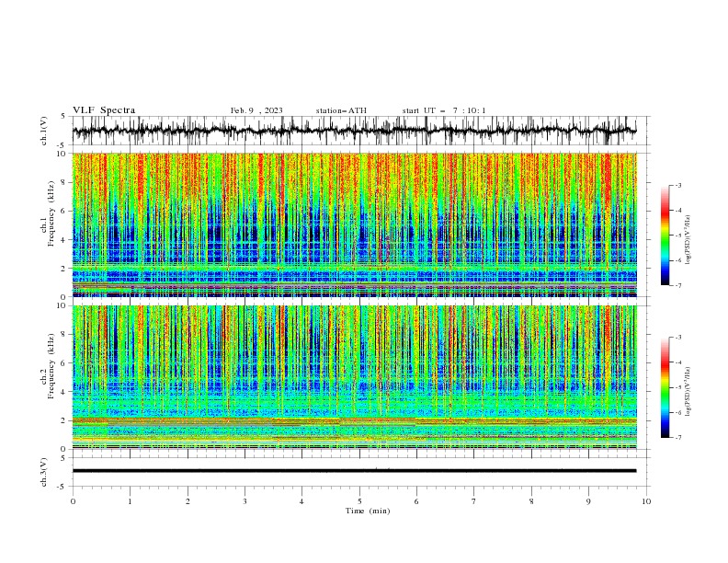This screenshot has width=728, height=563.
Task: Click the ch.2 colorbar "log(PSD)(V²/Hz)" label
Action: pos(688,392)
